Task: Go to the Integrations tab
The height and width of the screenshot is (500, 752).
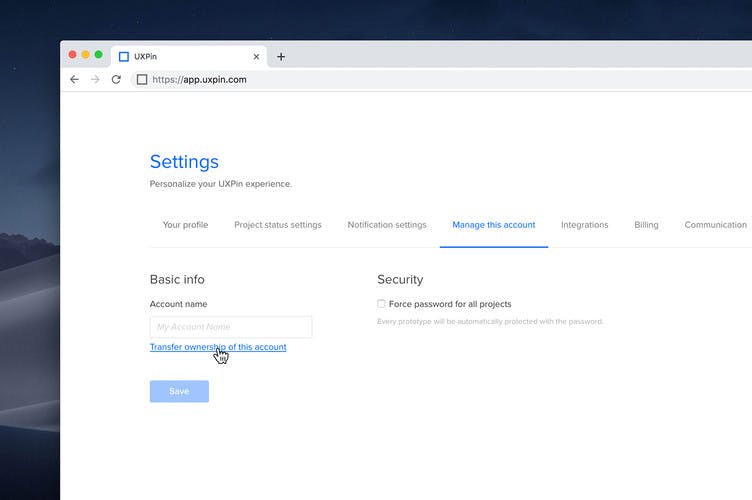Action: pos(585,225)
